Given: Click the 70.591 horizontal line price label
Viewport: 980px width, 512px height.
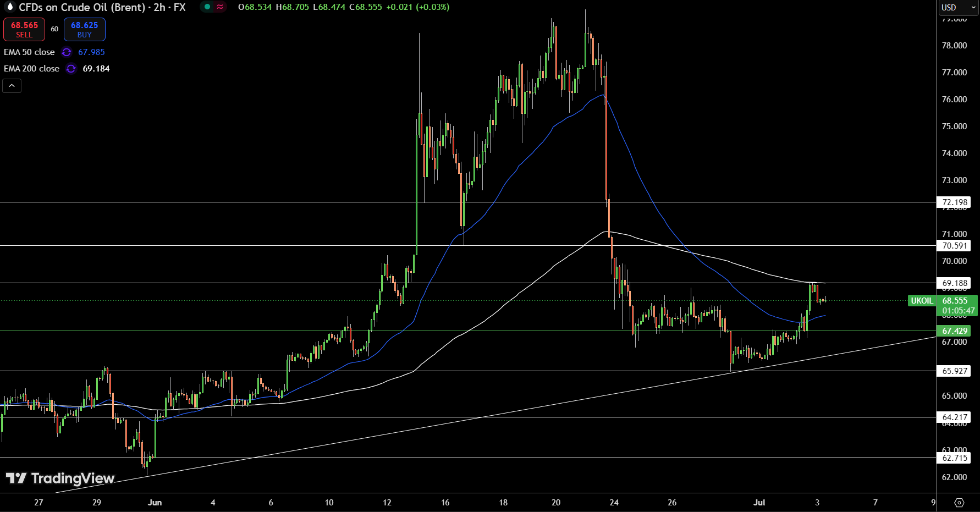Looking at the screenshot, I should pos(954,246).
